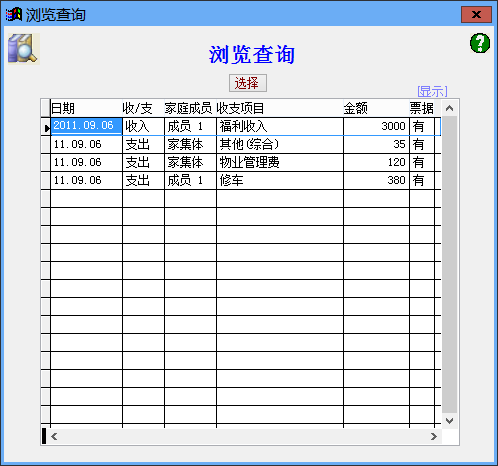Click the horizontal scrollbar right arrow
Image resolution: width=498 pixels, height=466 pixels.
coord(434,436)
